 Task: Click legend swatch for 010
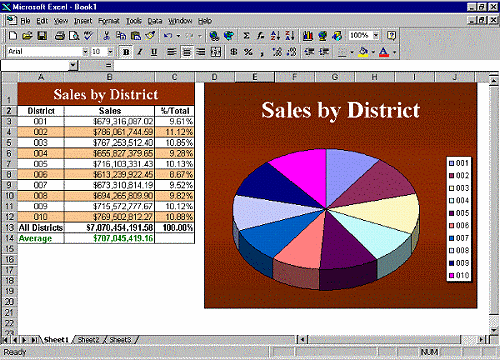(x=452, y=276)
